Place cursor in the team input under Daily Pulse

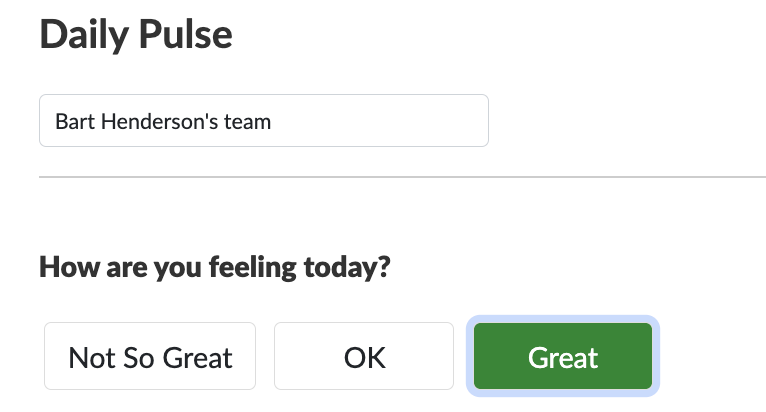click(x=263, y=121)
